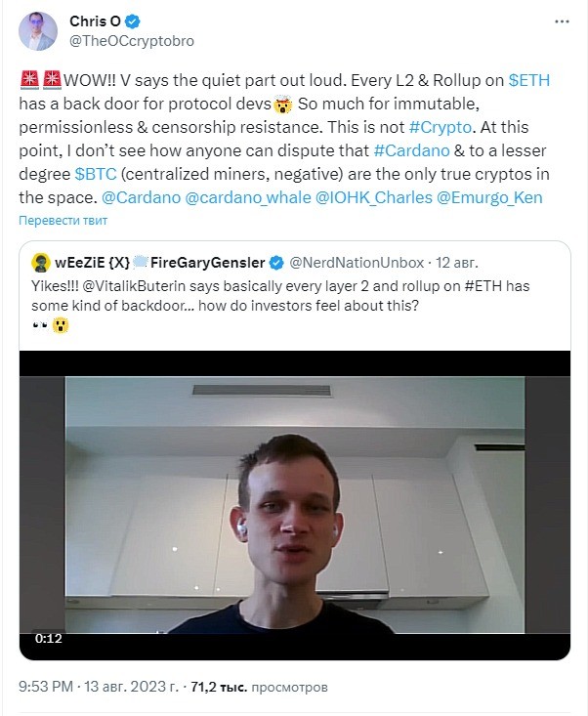
Task: Play the Vitalik video thumbnail
Action: pyautogui.click(x=294, y=505)
